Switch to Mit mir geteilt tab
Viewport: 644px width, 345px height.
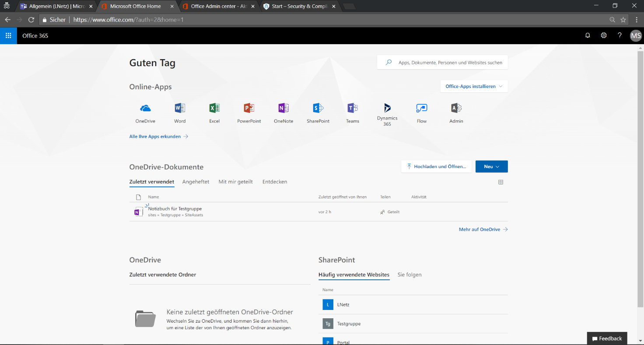pyautogui.click(x=236, y=182)
